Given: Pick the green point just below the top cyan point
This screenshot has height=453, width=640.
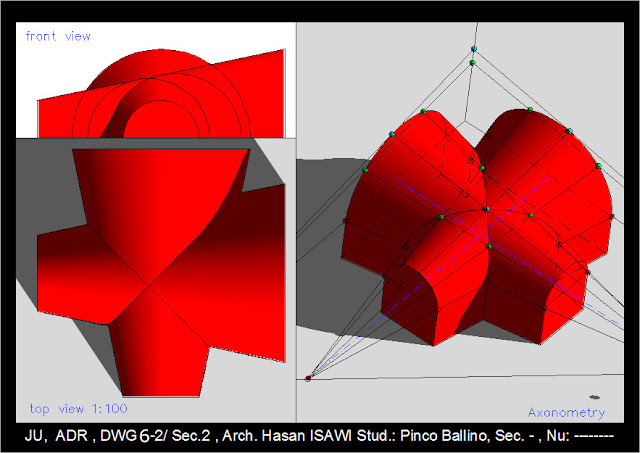Looking at the screenshot, I should [x=473, y=63].
